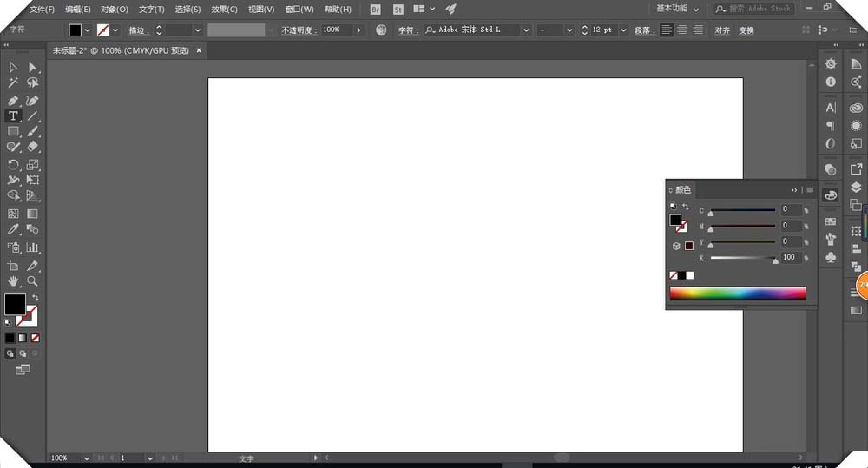Select the Pen tool
Screen dimensions: 868x468
pyautogui.click(x=13, y=100)
